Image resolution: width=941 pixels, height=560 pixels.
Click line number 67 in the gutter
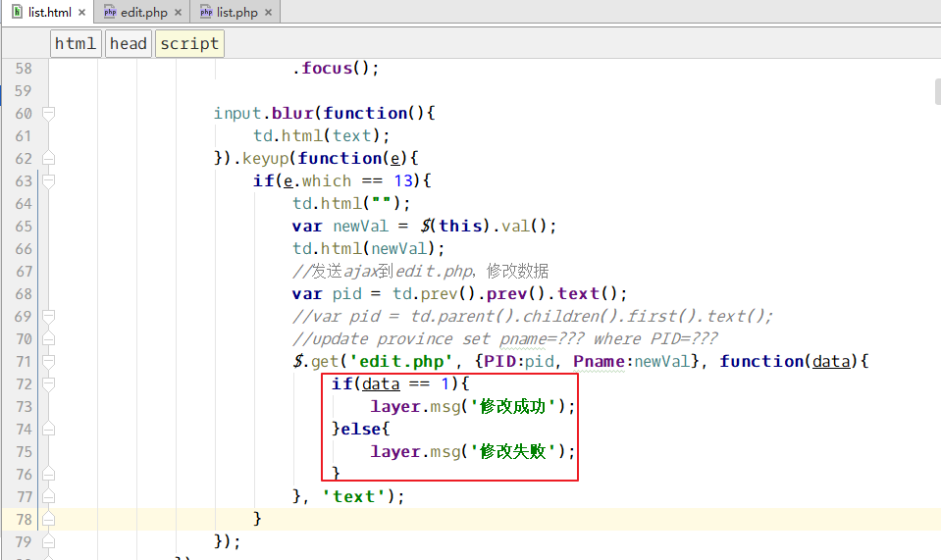click(x=24, y=272)
